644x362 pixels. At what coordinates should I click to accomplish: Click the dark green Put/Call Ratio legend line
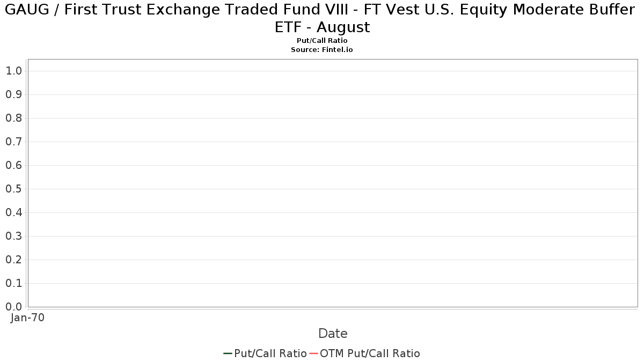[x=228, y=353]
